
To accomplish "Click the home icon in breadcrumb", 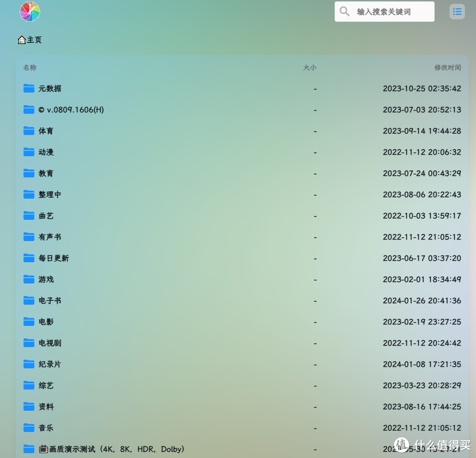I will pyautogui.click(x=22, y=40).
